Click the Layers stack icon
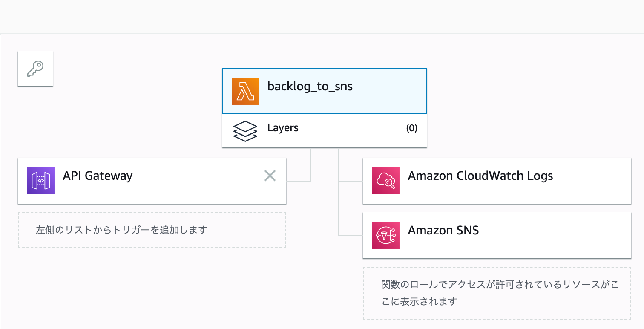 pyautogui.click(x=245, y=131)
